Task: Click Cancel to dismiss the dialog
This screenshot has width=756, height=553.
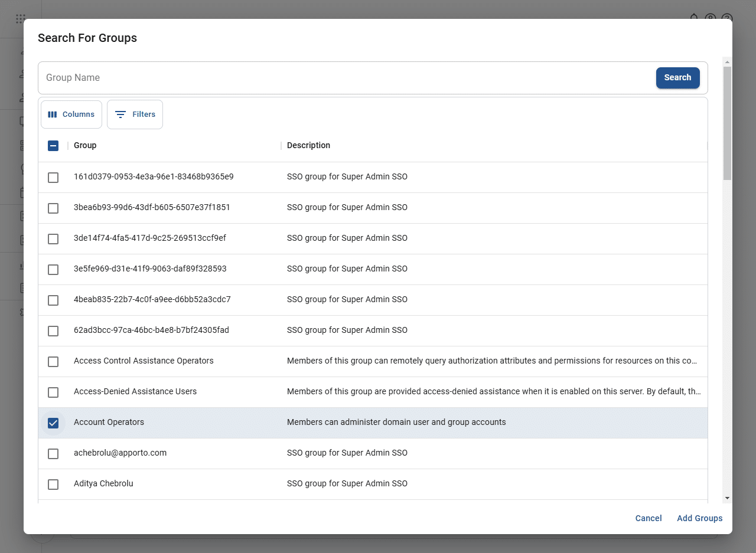Action: 648,518
